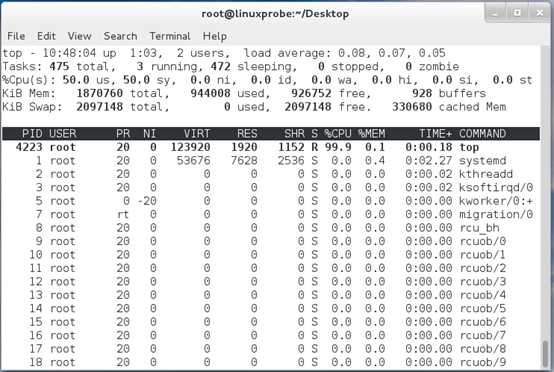Click the kthreadd process name

pos(486,174)
